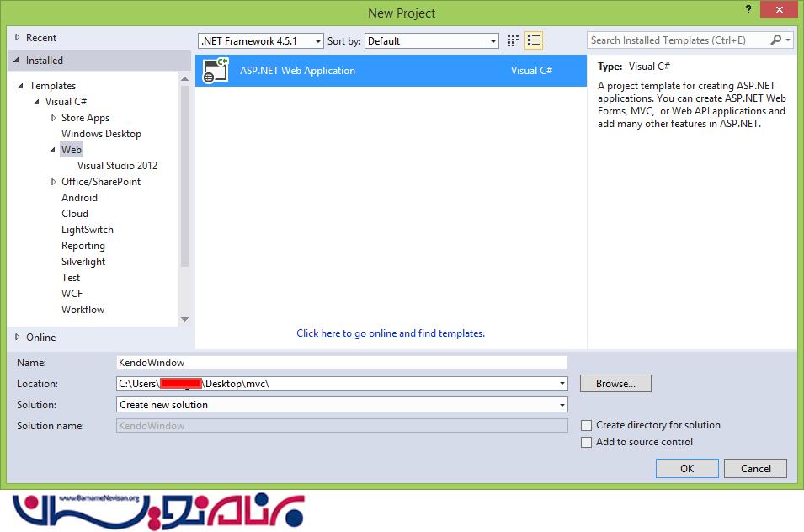Enable Create directory for solution
The width and height of the screenshot is (804, 532).
point(586,425)
